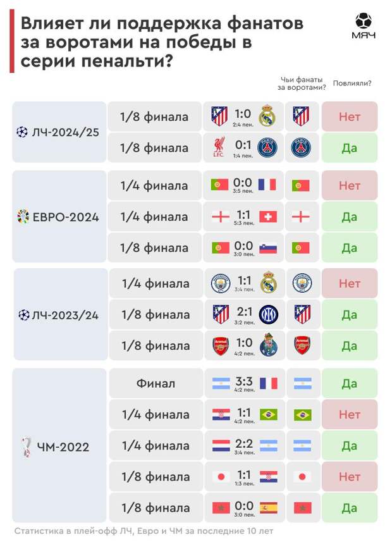Select the ЛЧ-2024/25 tournament block
Screen dimensions: 392x542
[59, 132]
